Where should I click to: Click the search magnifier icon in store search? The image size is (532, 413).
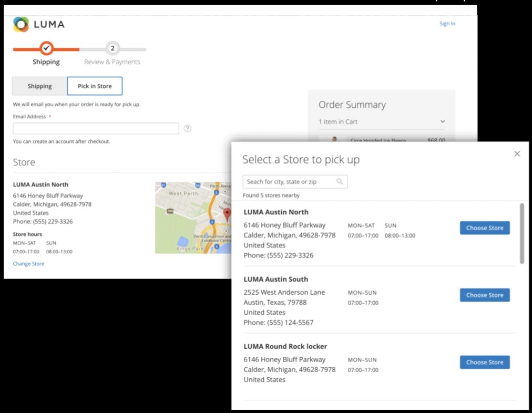(x=340, y=182)
